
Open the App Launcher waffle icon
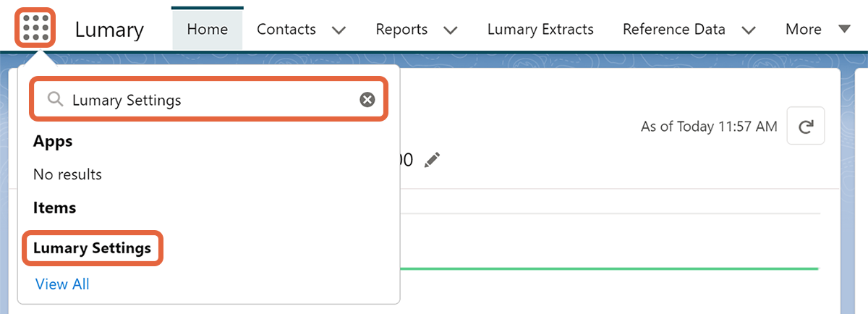coord(35,27)
